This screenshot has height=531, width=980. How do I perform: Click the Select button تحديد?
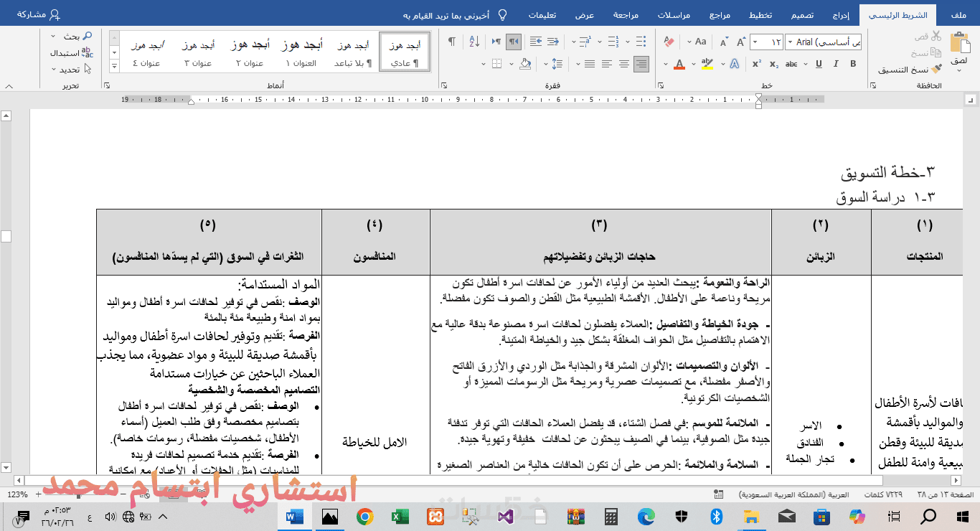[x=71, y=70]
